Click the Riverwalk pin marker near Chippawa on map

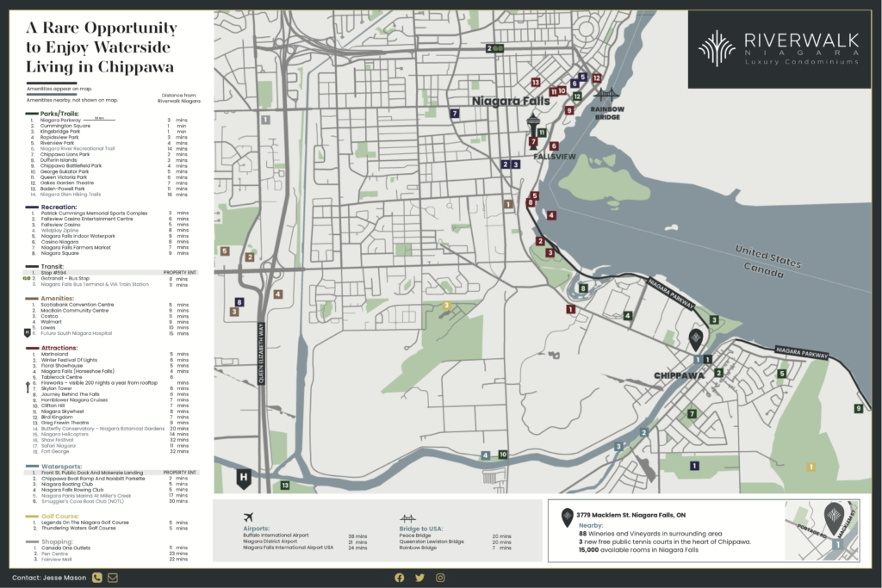click(696, 338)
